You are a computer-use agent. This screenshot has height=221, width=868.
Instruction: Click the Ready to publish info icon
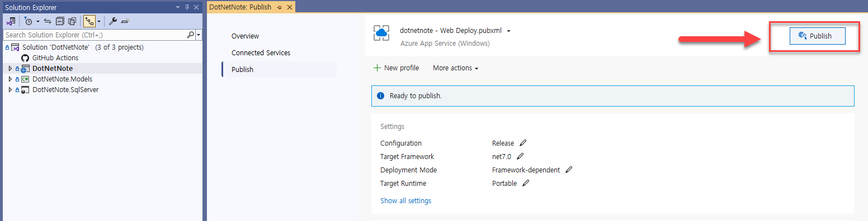coord(381,96)
